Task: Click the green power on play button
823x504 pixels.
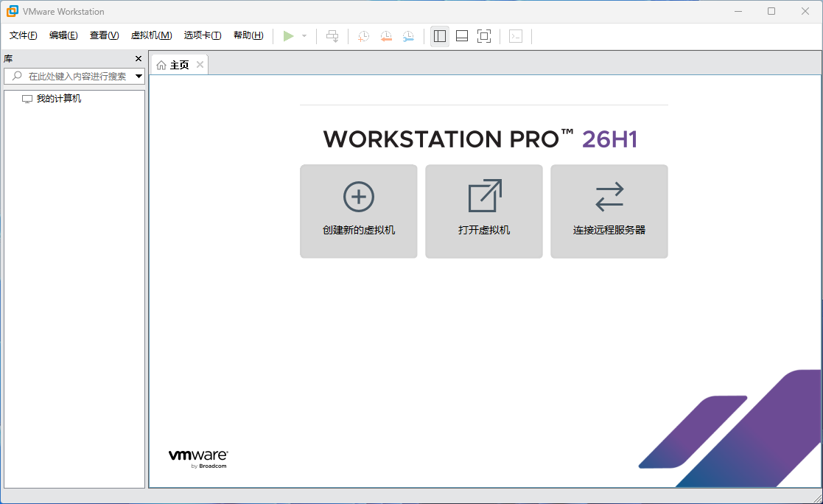Action: tap(288, 36)
